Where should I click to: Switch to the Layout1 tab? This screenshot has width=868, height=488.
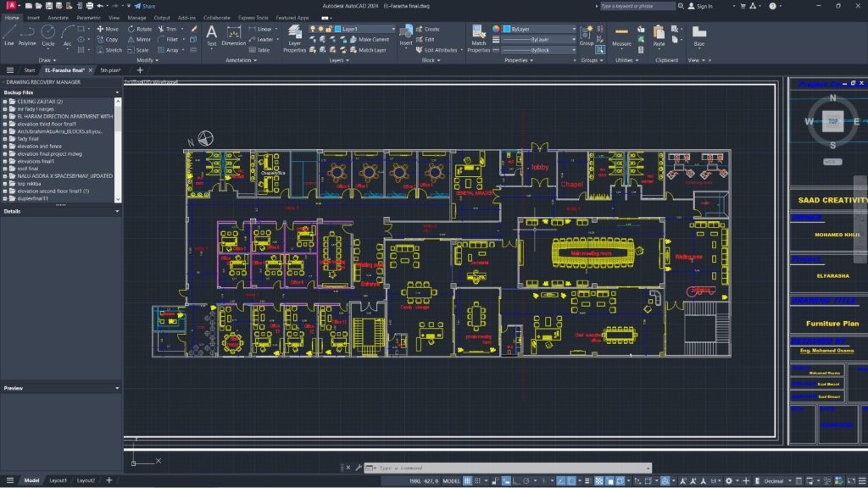(58, 480)
